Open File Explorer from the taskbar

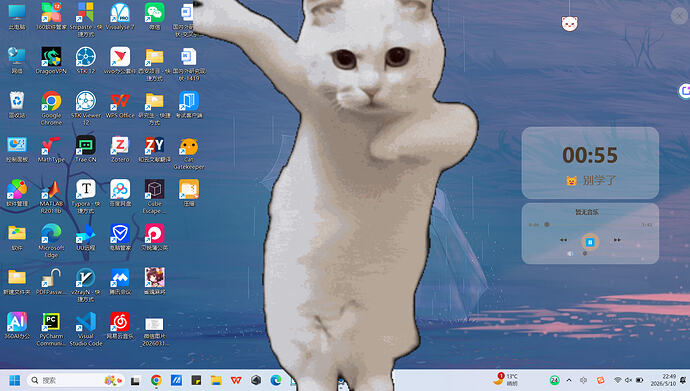point(216,380)
